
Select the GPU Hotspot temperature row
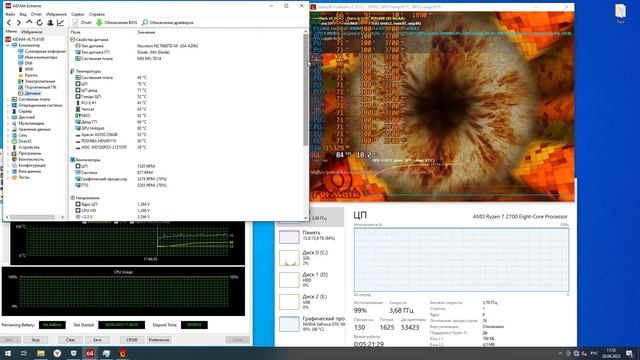(x=111, y=128)
